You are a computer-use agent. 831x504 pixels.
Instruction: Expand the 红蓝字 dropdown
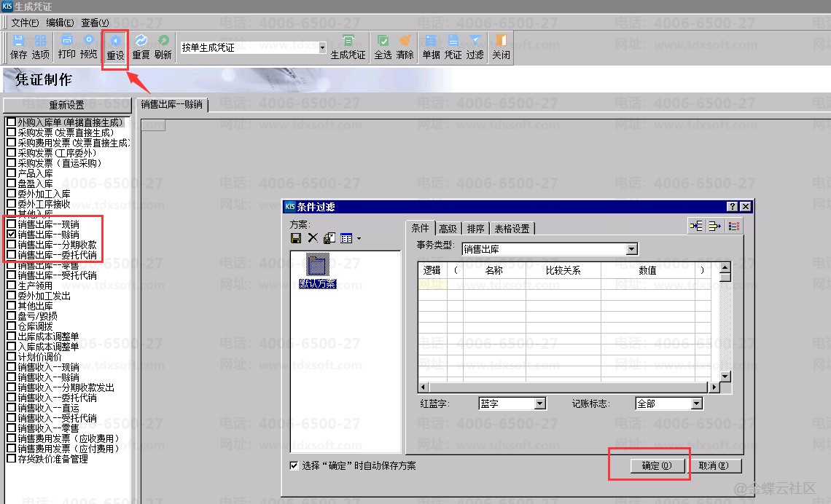(539, 403)
